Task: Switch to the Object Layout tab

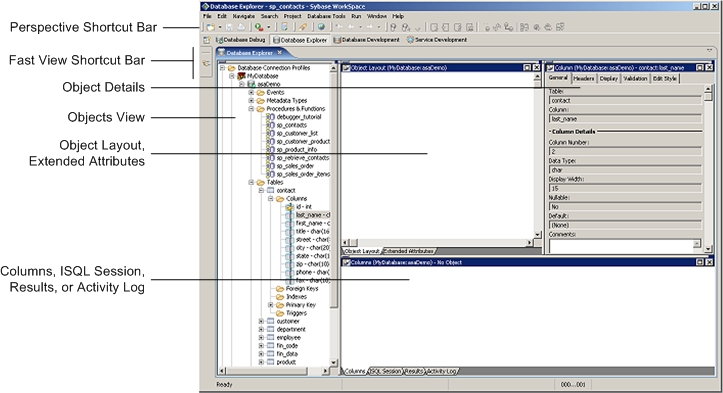Action: (362, 251)
